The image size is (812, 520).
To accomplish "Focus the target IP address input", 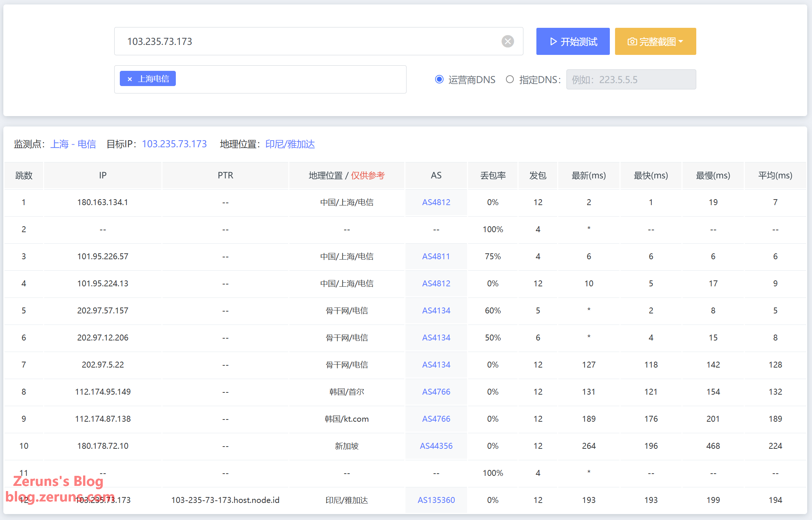I will pos(308,41).
